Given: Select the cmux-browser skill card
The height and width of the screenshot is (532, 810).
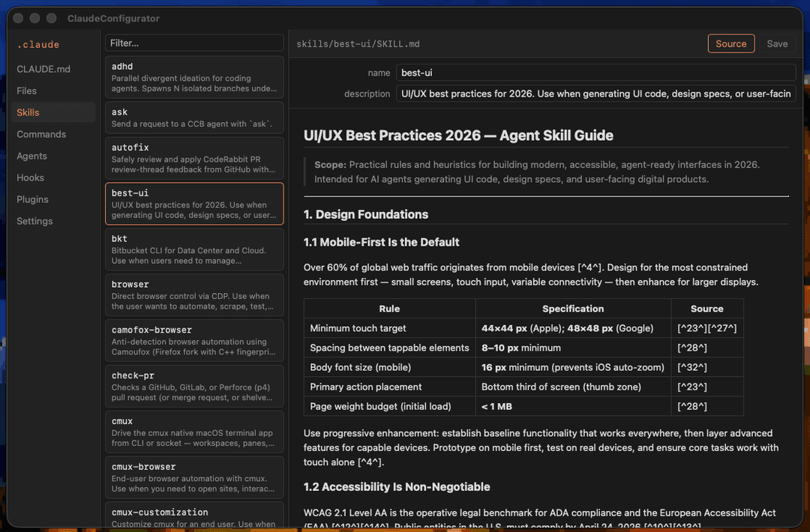Looking at the screenshot, I should [x=194, y=477].
